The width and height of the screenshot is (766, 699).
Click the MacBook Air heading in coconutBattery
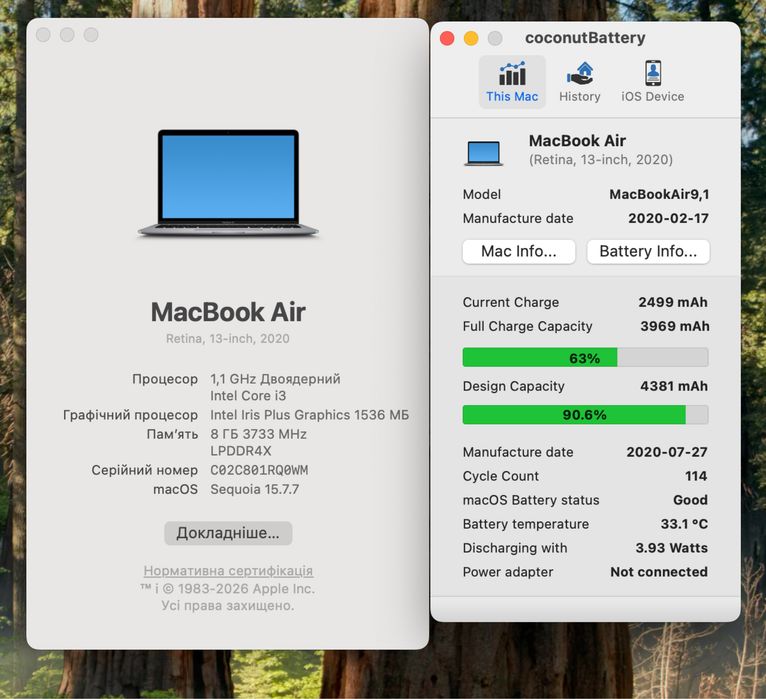577,141
